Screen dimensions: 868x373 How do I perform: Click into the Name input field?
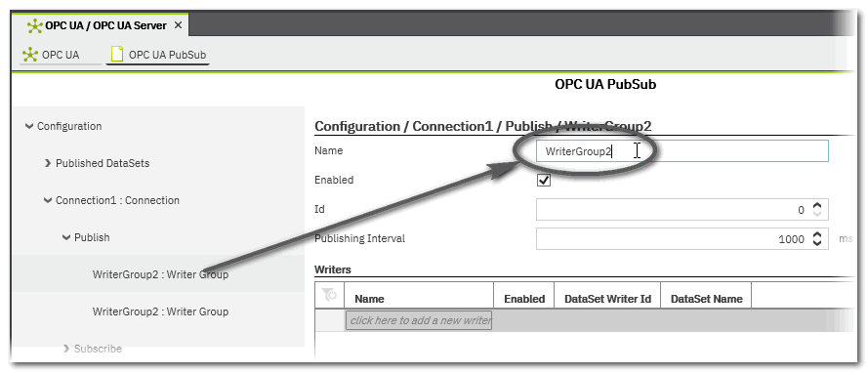tap(682, 151)
